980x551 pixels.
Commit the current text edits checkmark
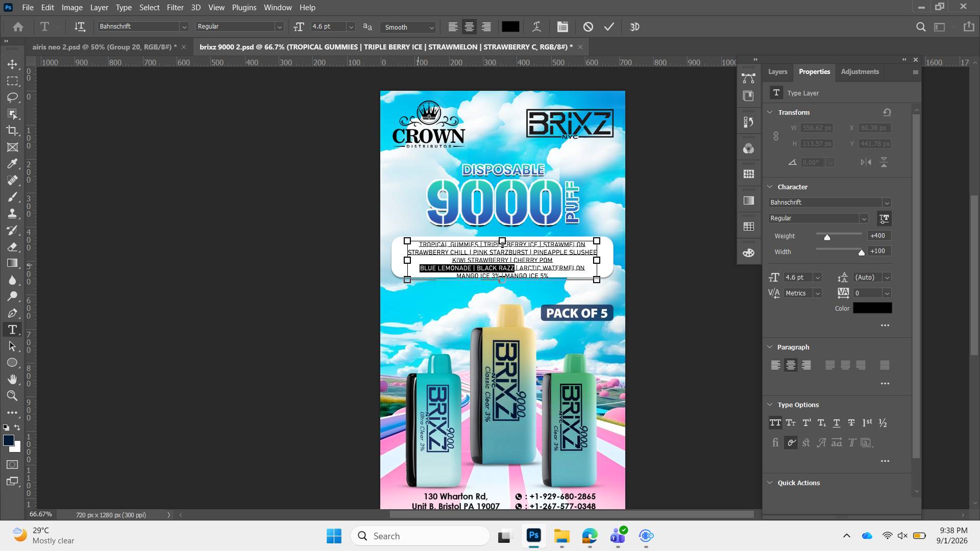point(609,27)
